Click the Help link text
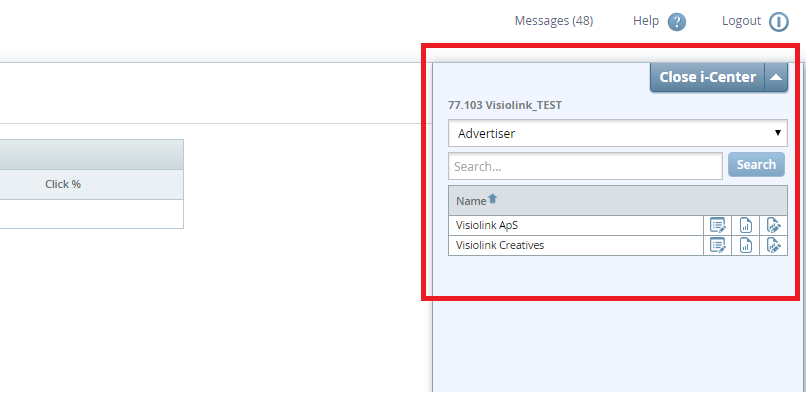 point(646,21)
